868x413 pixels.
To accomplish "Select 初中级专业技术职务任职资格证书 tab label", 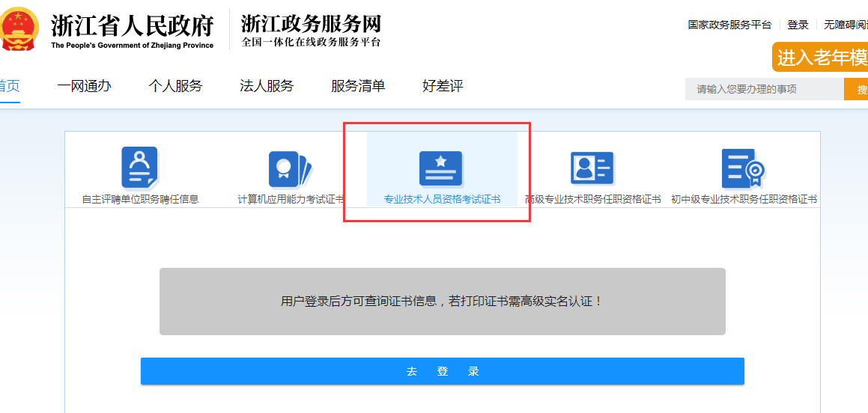I will tap(744, 200).
